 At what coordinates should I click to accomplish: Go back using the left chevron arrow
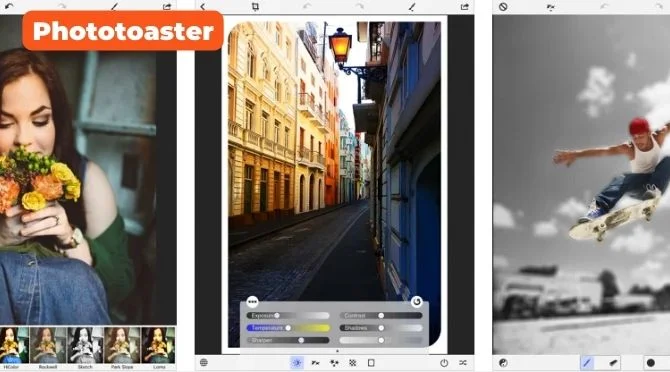[203, 6]
